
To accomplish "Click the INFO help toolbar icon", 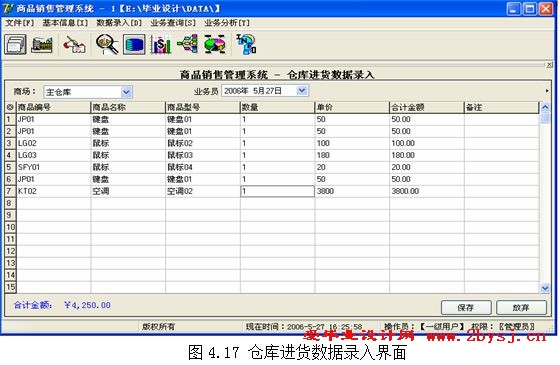I will coord(246,45).
